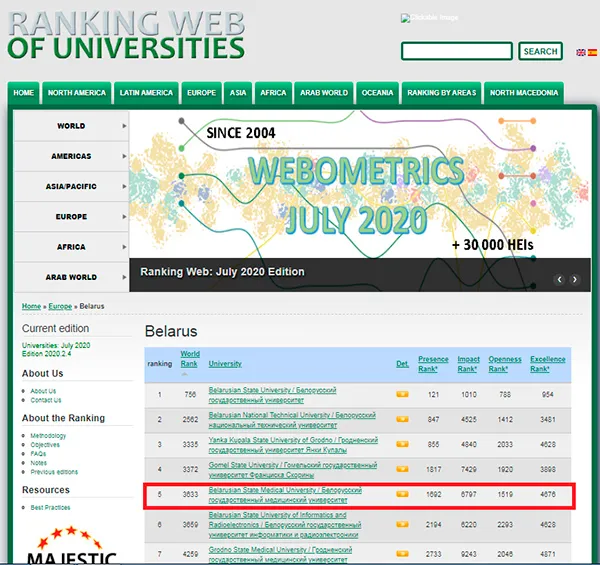Focus the search text field

point(457,51)
